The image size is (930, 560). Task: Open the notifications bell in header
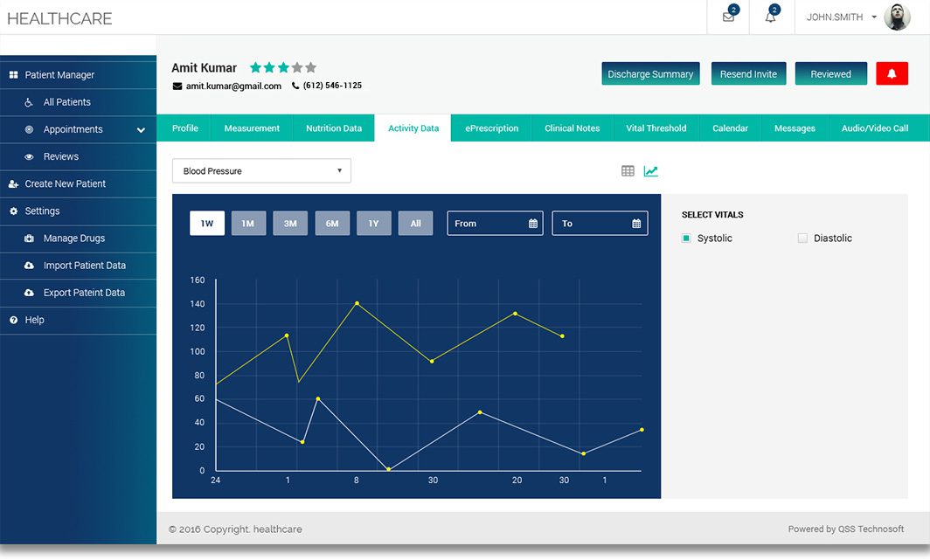pos(770,17)
